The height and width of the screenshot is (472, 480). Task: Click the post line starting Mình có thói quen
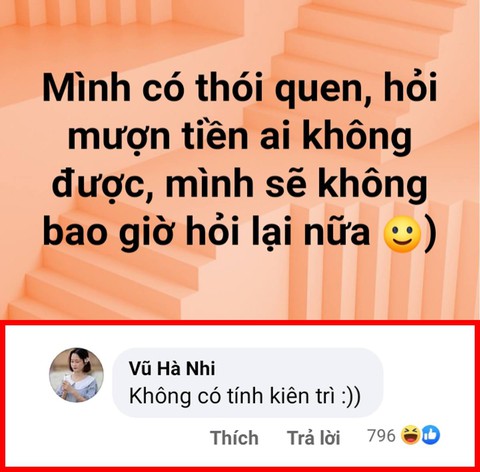240,89
